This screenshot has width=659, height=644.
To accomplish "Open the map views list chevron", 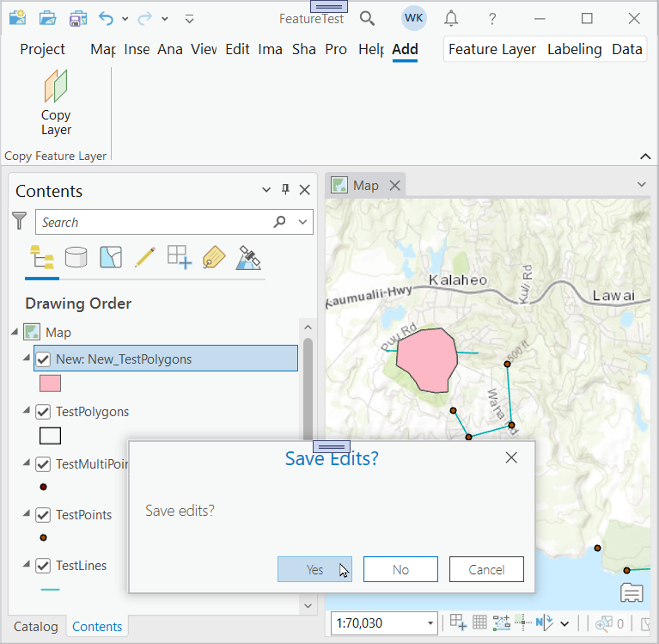I will 641,184.
